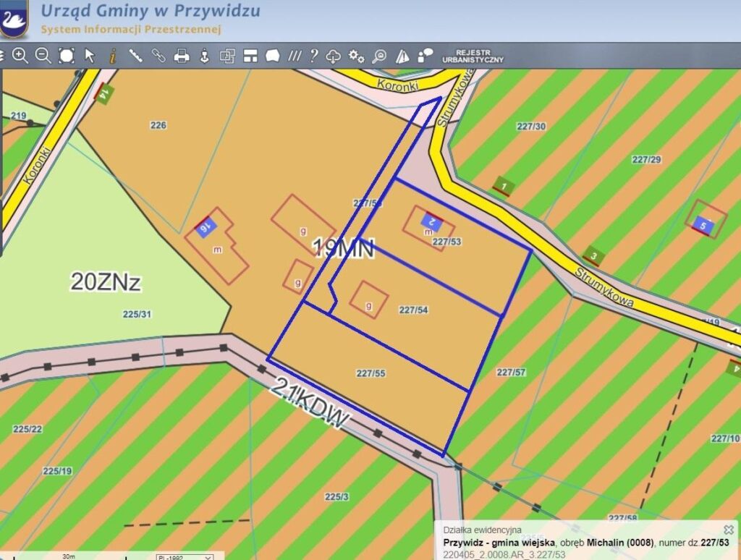The height and width of the screenshot is (560, 741).
Task: Click the 19MN zoning label
Action: coord(344,248)
